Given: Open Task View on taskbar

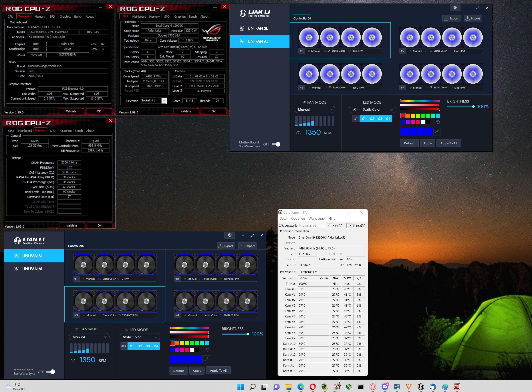Looking at the screenshot, I should (x=264, y=387).
